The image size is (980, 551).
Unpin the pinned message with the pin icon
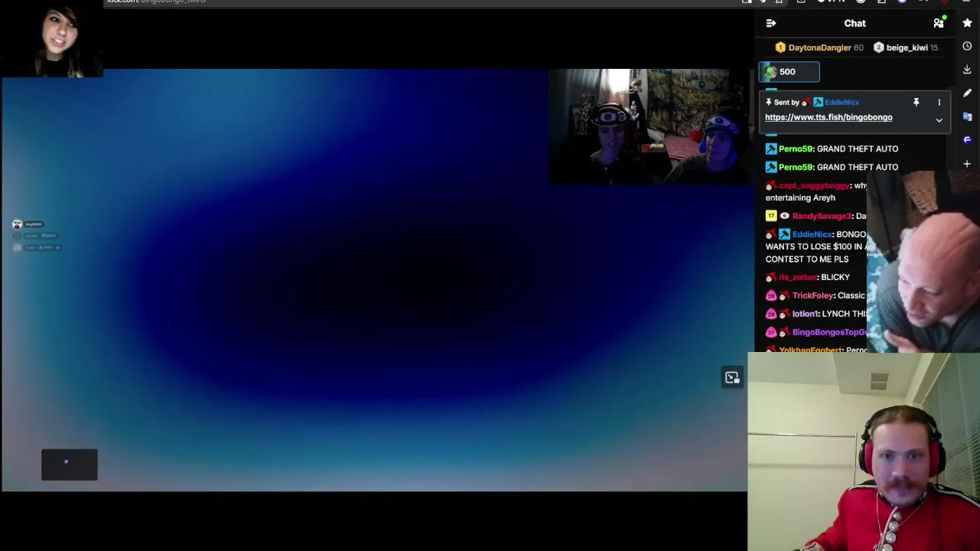point(916,102)
